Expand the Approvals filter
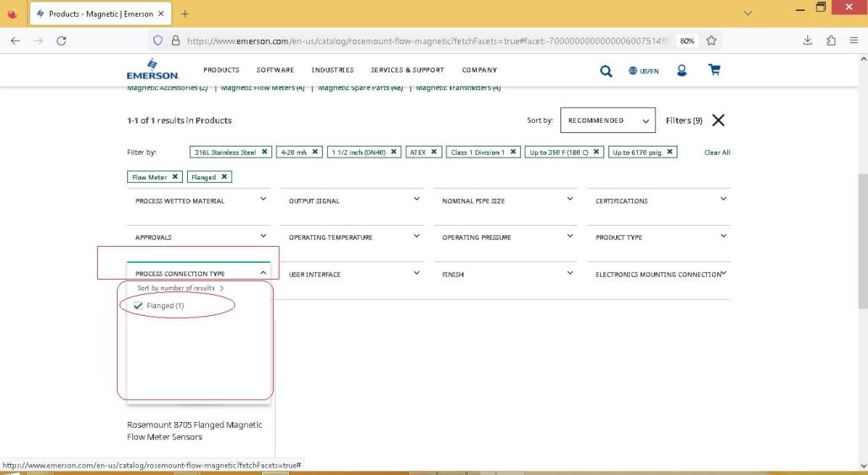868x475 pixels. click(199, 237)
